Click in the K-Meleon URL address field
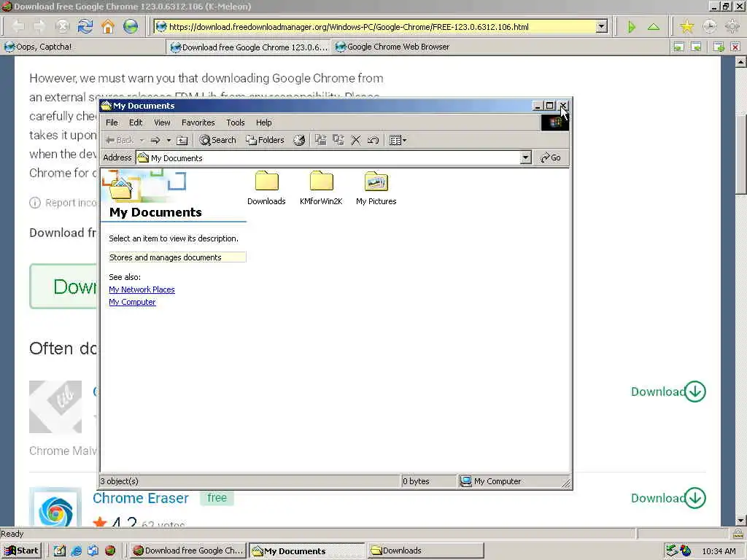 pos(376,27)
